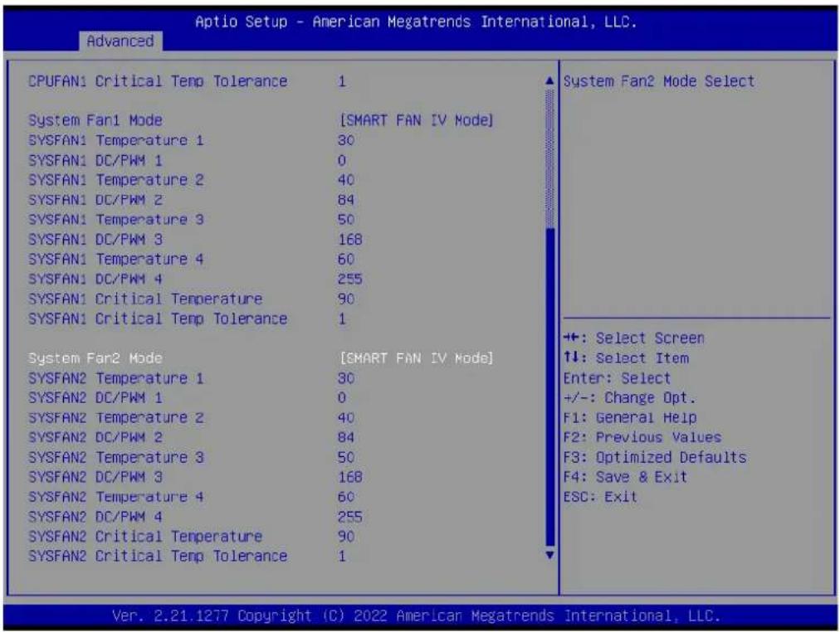Select SYSFAN1 DC/PWM 4 label
Viewport: 840px width, 632px height.
(x=95, y=279)
